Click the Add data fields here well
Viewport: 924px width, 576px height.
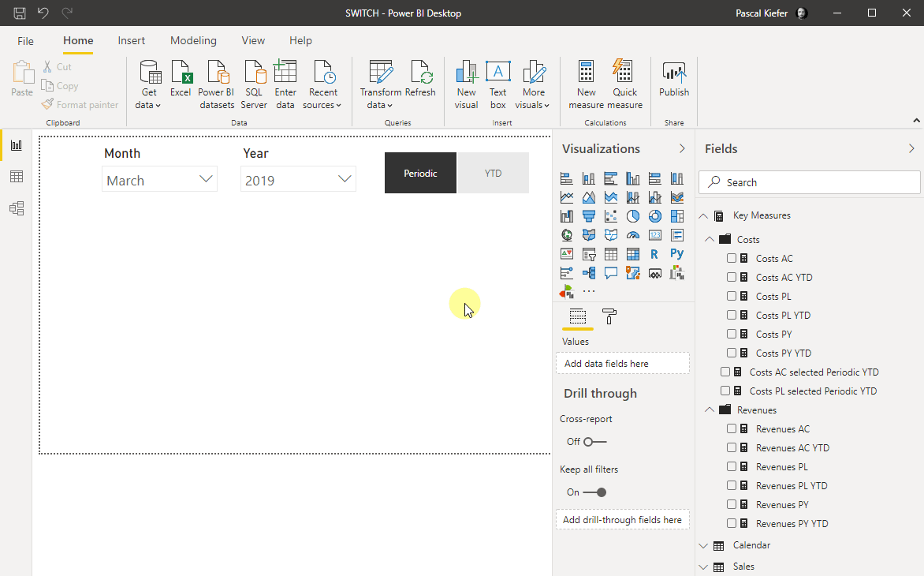pos(622,364)
